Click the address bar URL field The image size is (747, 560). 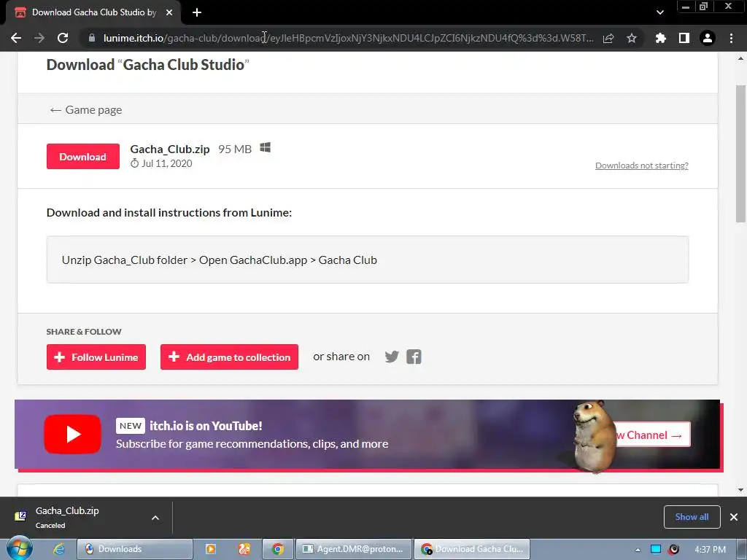pos(348,38)
